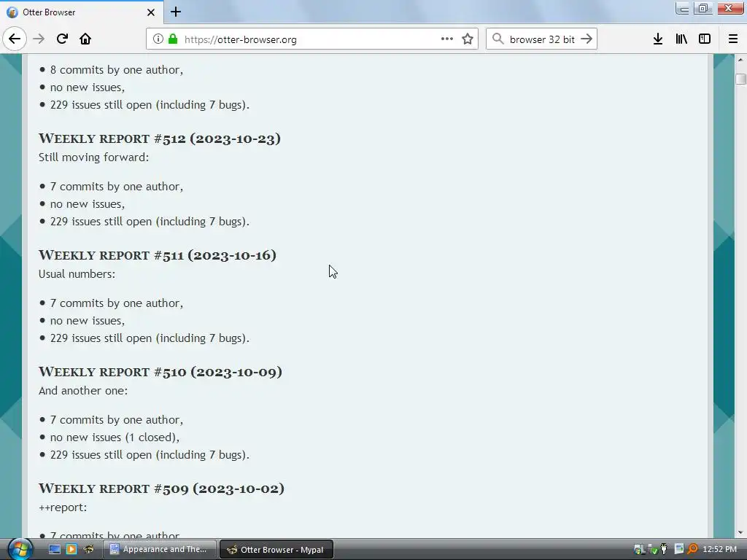
Task: Open the Weekly report #510 heading
Action: [160, 372]
